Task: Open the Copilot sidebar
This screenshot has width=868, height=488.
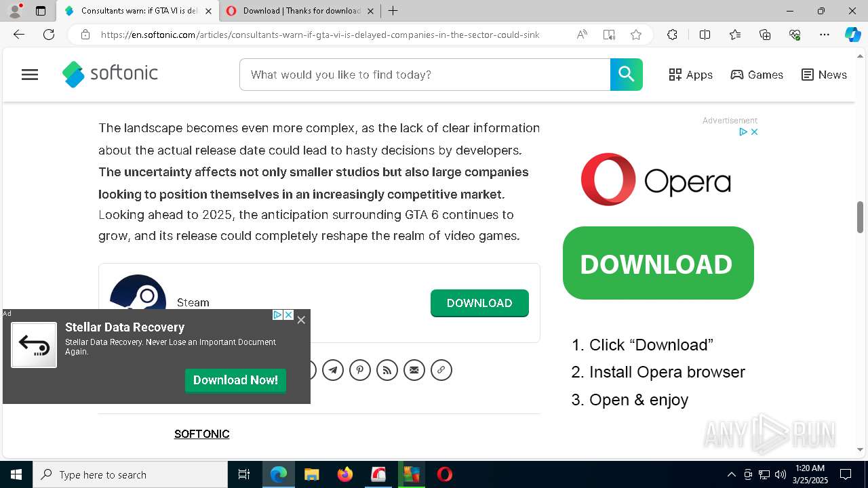Action: pyautogui.click(x=852, y=35)
